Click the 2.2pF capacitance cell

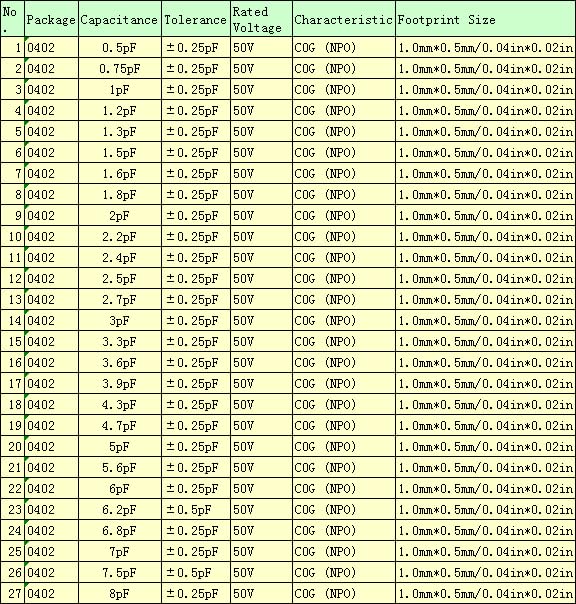(120, 237)
